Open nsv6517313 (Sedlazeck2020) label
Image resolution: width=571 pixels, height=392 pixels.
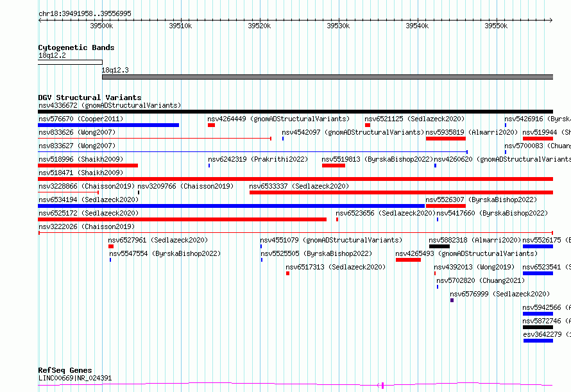click(x=336, y=267)
